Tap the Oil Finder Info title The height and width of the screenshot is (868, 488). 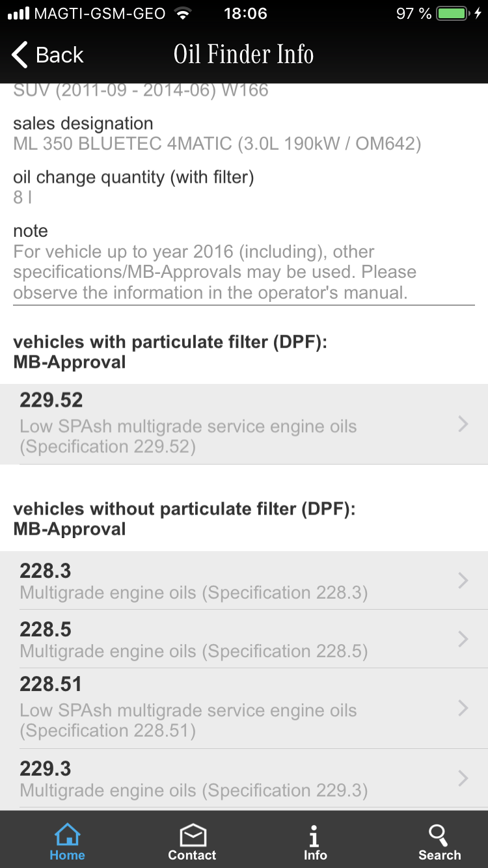point(243,55)
